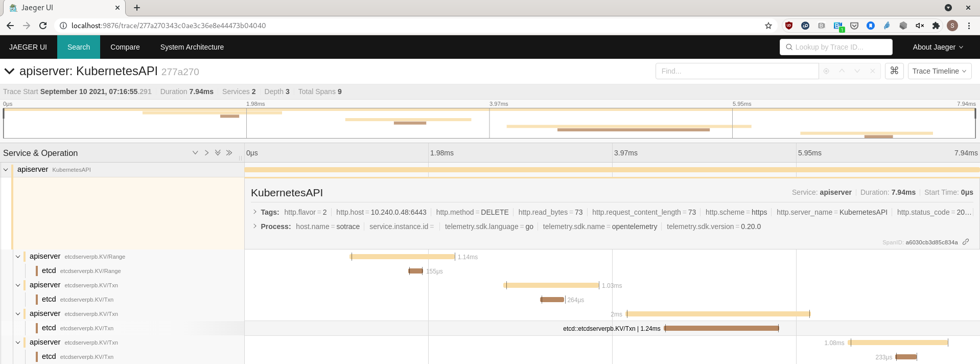Click the host.name sotrace value
980x364 pixels.
[x=348, y=226]
